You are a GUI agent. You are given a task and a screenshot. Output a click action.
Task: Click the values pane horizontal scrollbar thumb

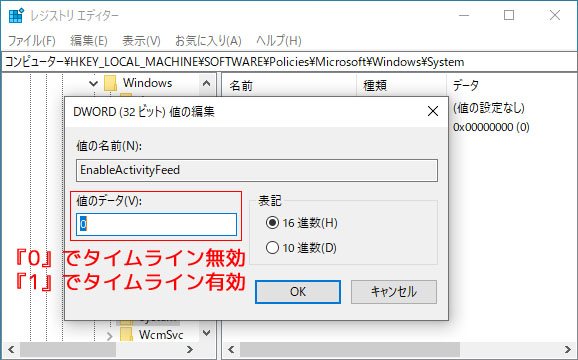[x=350, y=349]
